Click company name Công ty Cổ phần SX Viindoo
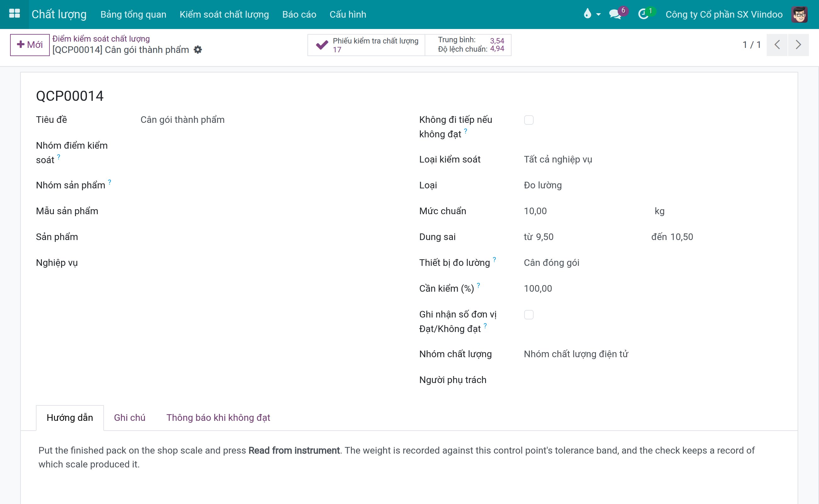The image size is (819, 504). click(724, 14)
